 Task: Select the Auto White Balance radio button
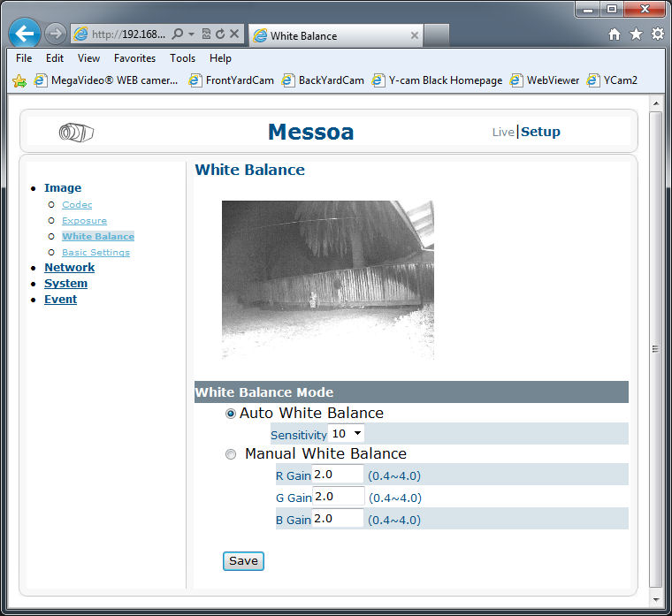231,414
